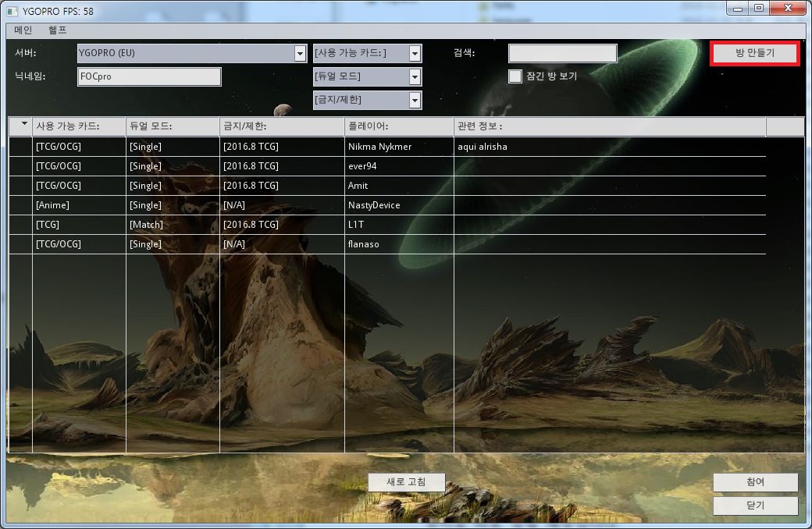Open the 메인 menu
The width and height of the screenshot is (812, 529).
pos(23,30)
